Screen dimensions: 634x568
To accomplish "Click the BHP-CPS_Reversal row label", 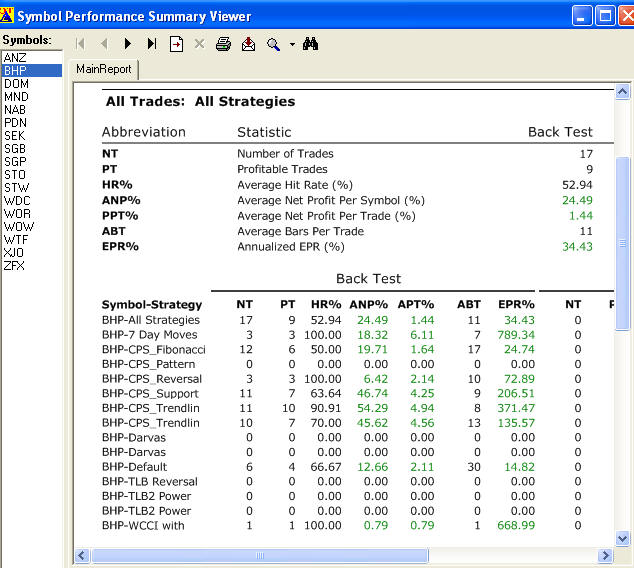I will (152, 379).
